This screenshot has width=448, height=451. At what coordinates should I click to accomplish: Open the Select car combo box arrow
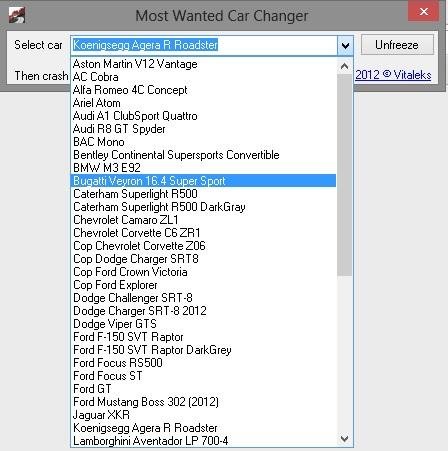click(345, 45)
